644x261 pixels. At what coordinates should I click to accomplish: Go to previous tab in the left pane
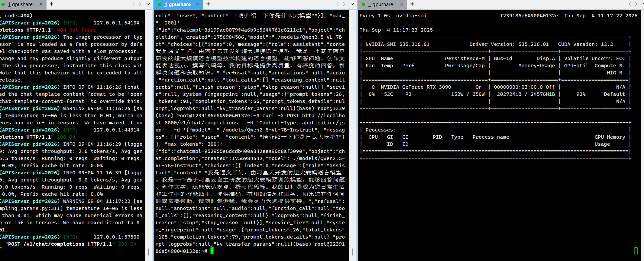pos(133,4)
